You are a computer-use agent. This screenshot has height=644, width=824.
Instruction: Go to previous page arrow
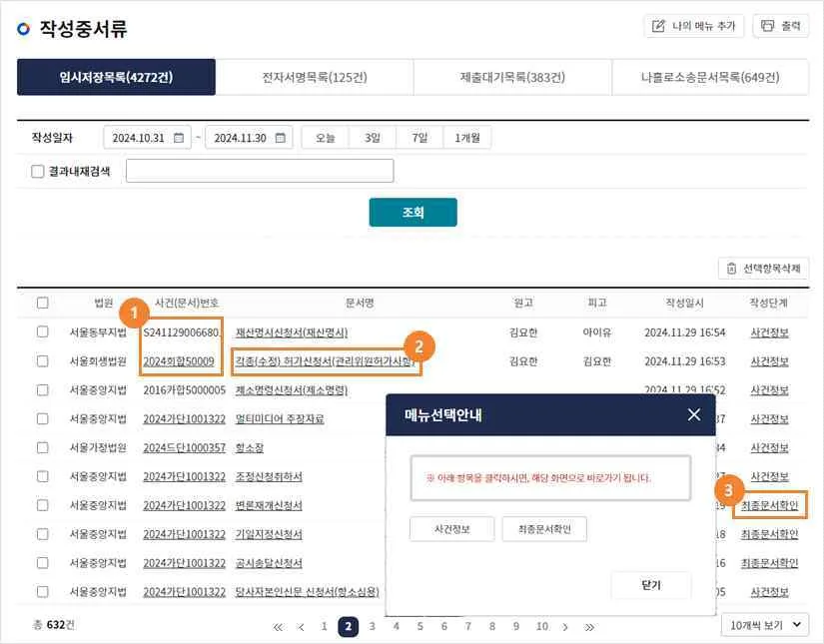(x=301, y=627)
